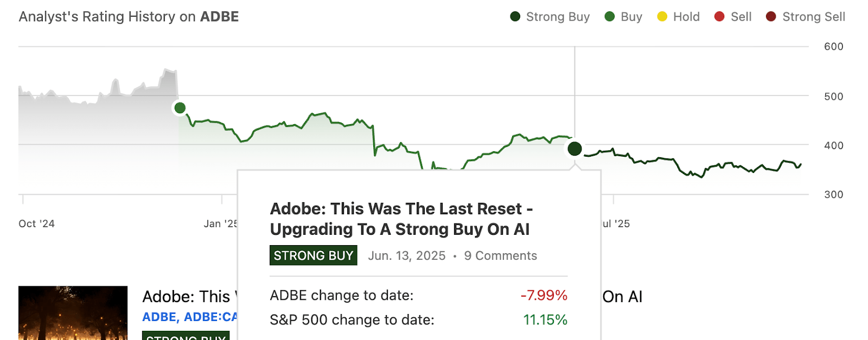Select the Strong Buy marker on the chart line

[575, 148]
